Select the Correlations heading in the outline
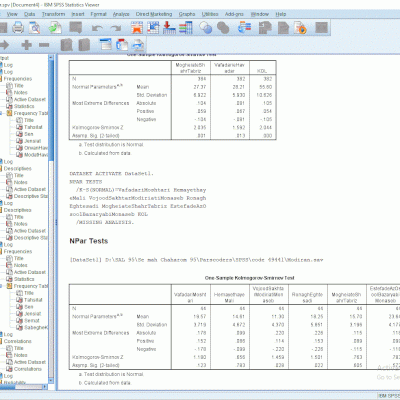 (18, 341)
